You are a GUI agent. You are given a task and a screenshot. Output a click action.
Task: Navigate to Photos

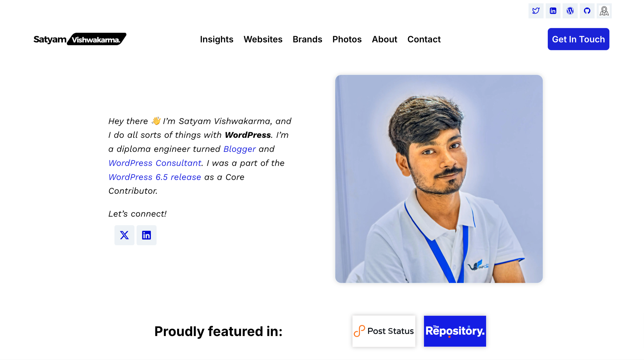pos(347,39)
